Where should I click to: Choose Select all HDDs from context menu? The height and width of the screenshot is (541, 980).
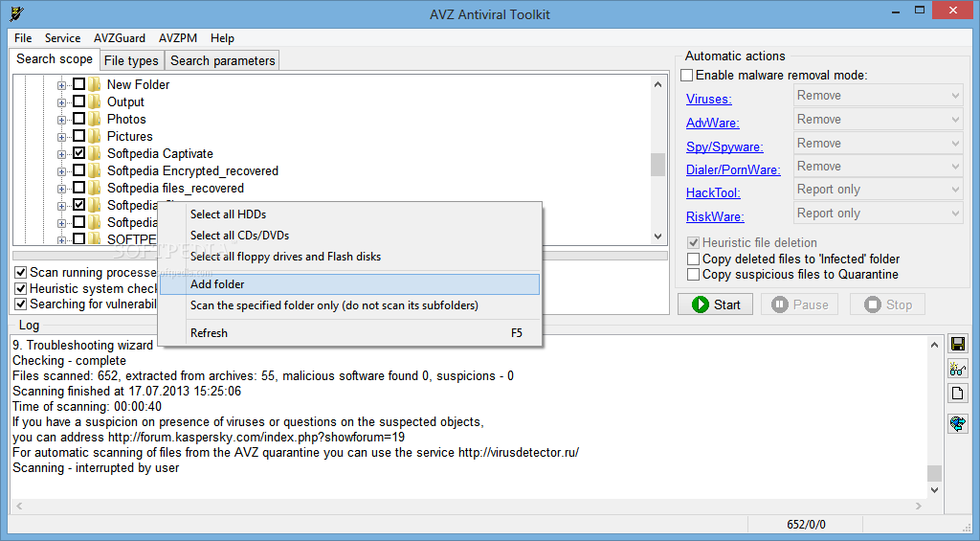(350, 214)
